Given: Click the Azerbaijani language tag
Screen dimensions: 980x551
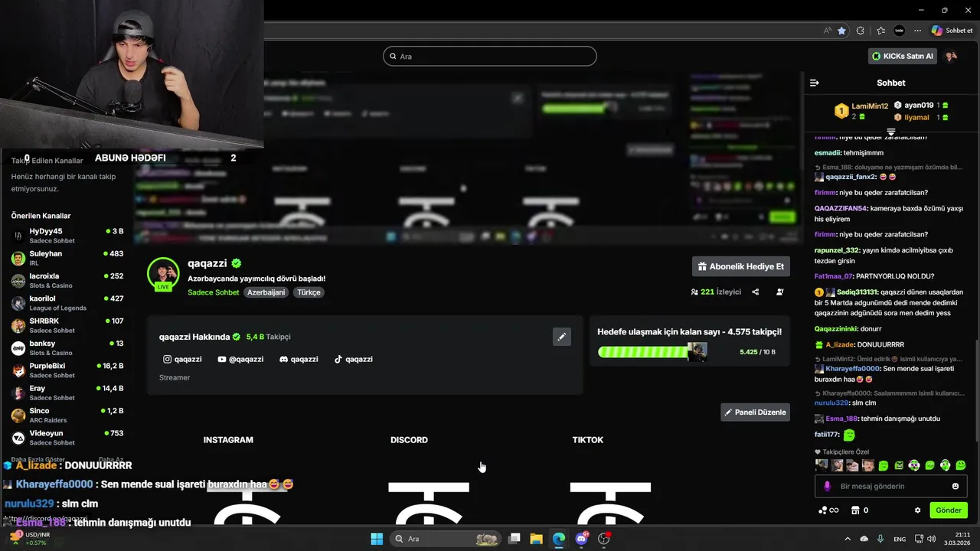Looking at the screenshot, I should point(266,292).
